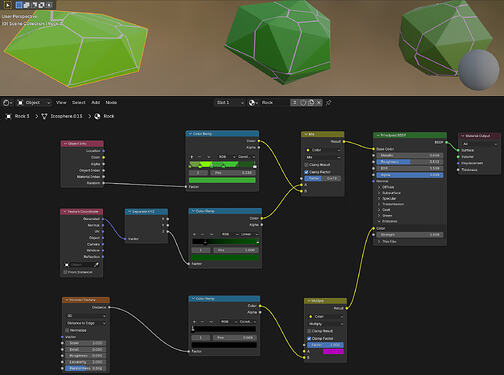Open the Add menu in node editor
Viewport: 504px width, 375px height.
click(x=96, y=103)
